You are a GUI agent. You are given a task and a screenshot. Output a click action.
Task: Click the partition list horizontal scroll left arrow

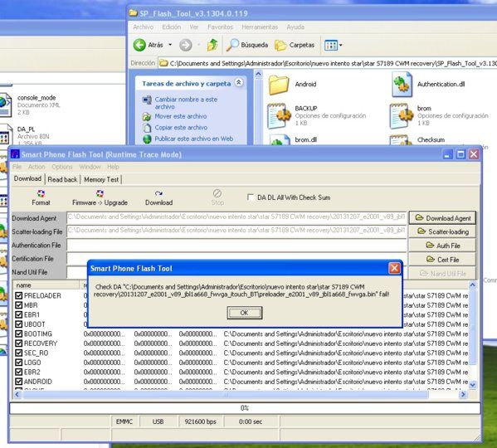click(17, 394)
